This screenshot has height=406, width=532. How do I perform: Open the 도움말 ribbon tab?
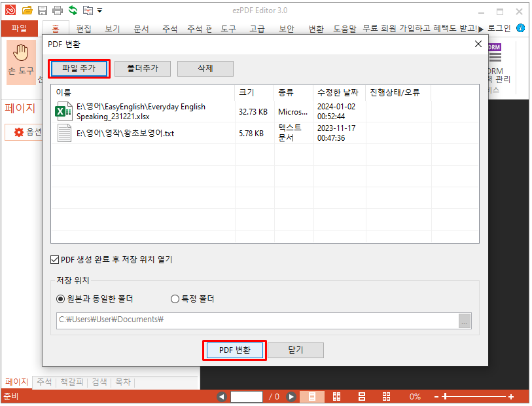click(x=345, y=29)
